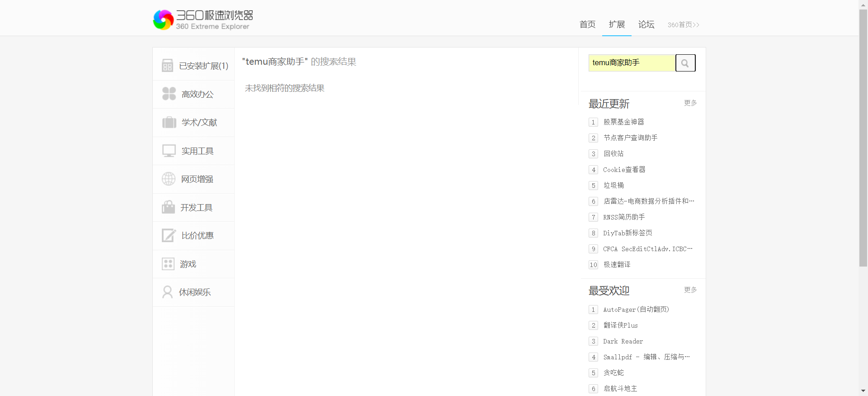The width and height of the screenshot is (868, 396).
Task: Click the 比价优惠 pencil note icon
Action: (169, 235)
